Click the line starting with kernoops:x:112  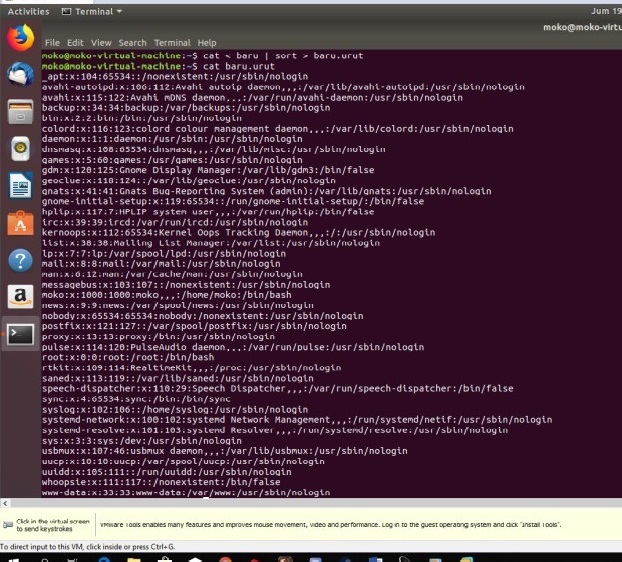tap(238, 233)
